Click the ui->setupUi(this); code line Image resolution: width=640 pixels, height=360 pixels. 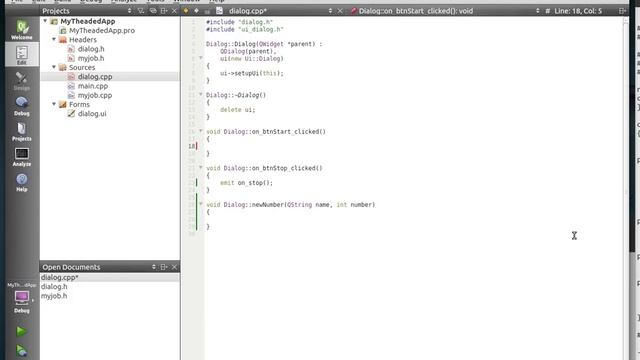[x=251, y=73]
